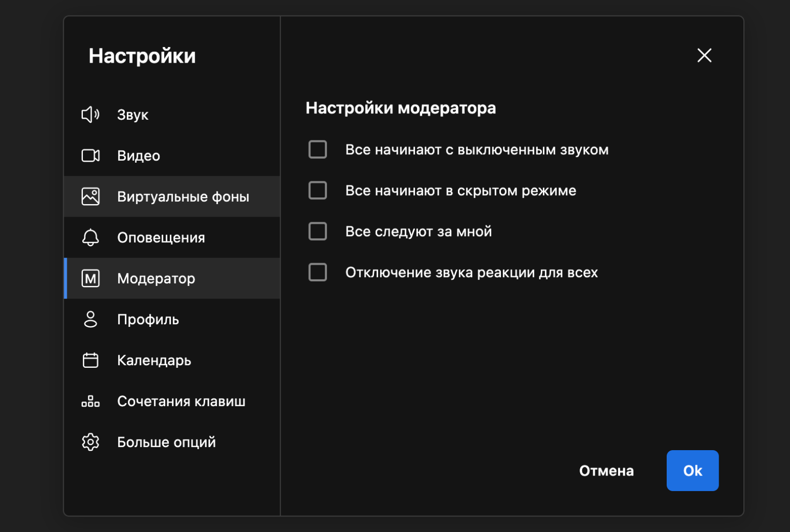Viewport: 790px width, 532px height.
Task: Open the Больше опций tab
Action: (172, 442)
